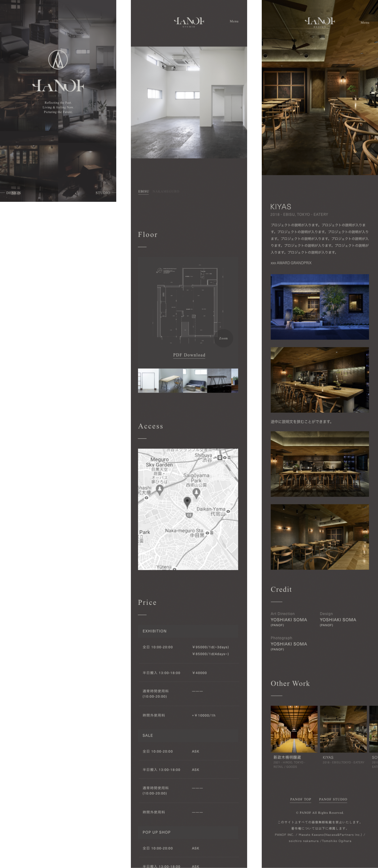Follow the PANOF TOP footer link
This screenshot has height=868, width=378.
(x=300, y=799)
